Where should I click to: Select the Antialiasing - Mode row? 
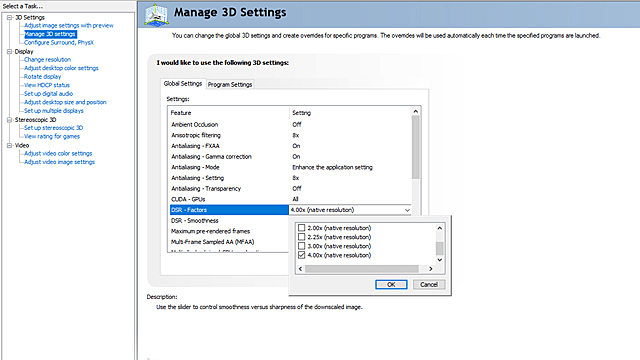(290, 167)
